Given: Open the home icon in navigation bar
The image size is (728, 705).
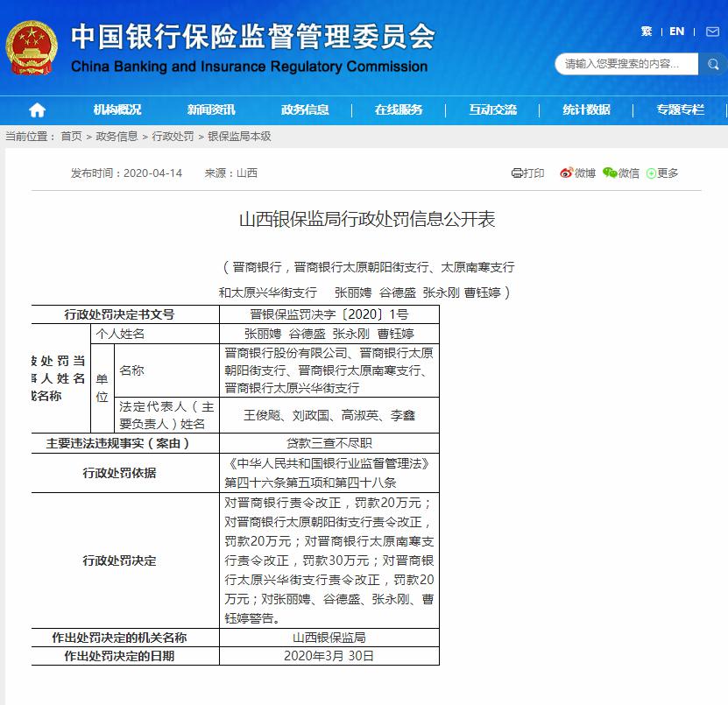Looking at the screenshot, I should pyautogui.click(x=37, y=110).
